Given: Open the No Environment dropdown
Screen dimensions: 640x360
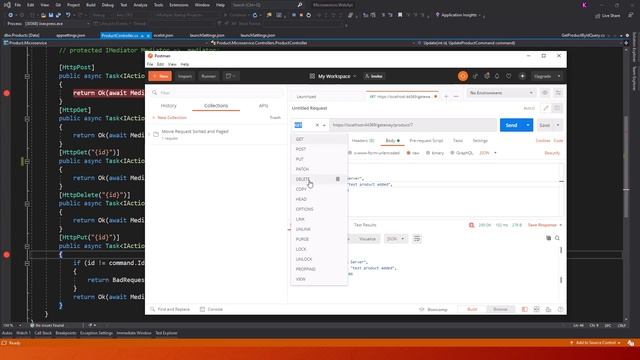Looking at the screenshot, I should click(501, 93).
